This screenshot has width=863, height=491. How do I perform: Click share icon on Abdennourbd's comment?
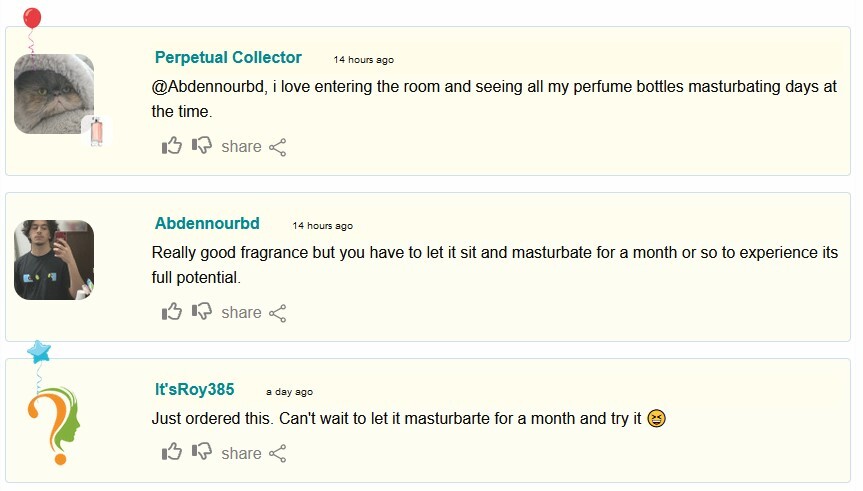(x=278, y=313)
